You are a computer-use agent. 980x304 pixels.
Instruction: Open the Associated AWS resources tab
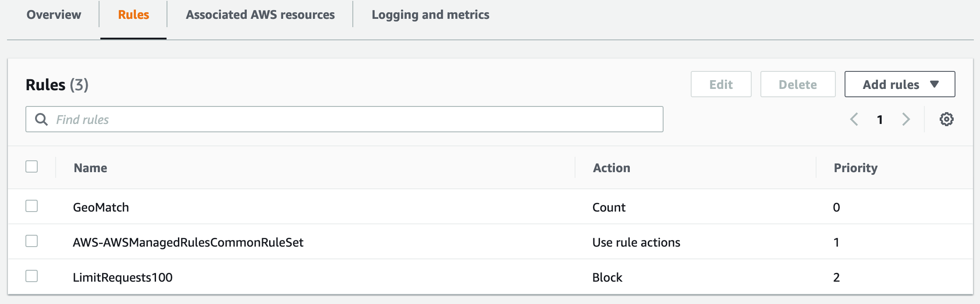pyautogui.click(x=260, y=14)
